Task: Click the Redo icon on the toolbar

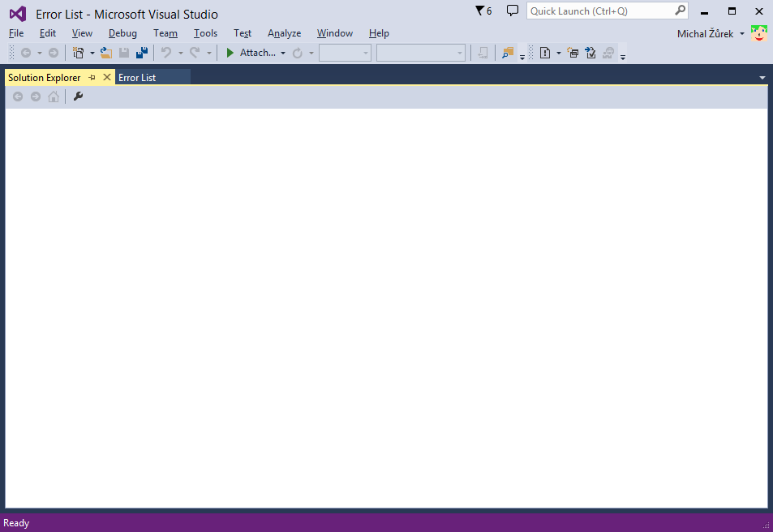Action: point(194,52)
